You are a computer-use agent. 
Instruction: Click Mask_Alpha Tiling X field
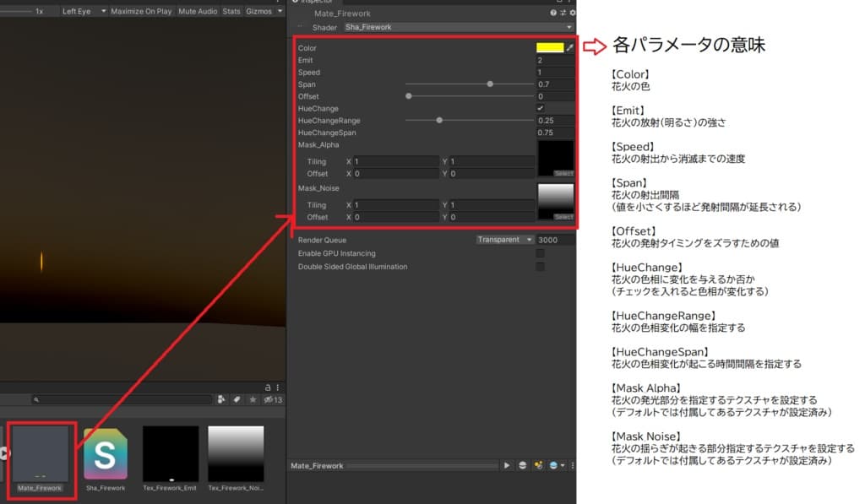point(396,161)
